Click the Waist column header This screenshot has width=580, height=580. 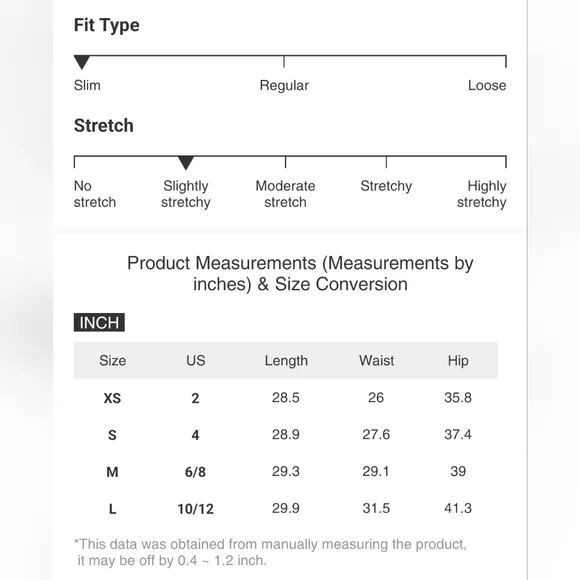(x=376, y=360)
